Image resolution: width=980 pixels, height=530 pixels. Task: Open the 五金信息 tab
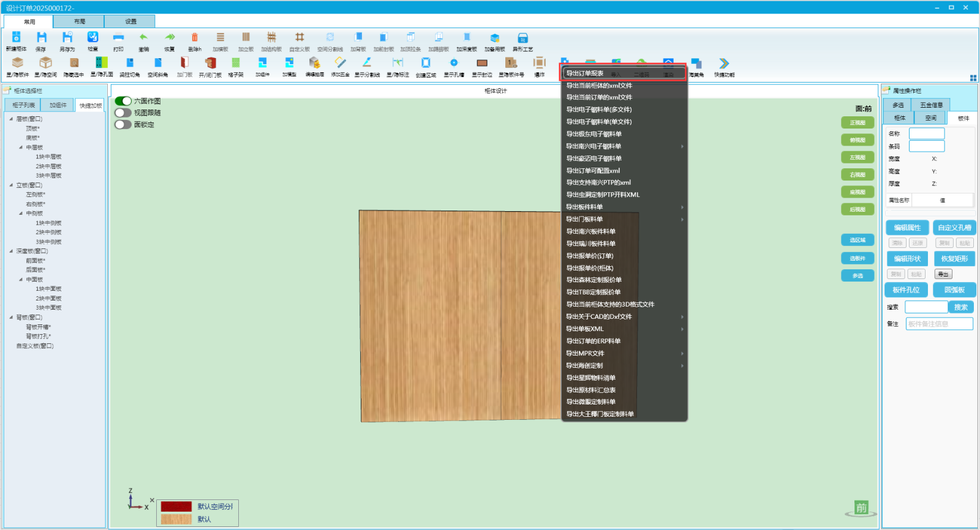pos(931,105)
